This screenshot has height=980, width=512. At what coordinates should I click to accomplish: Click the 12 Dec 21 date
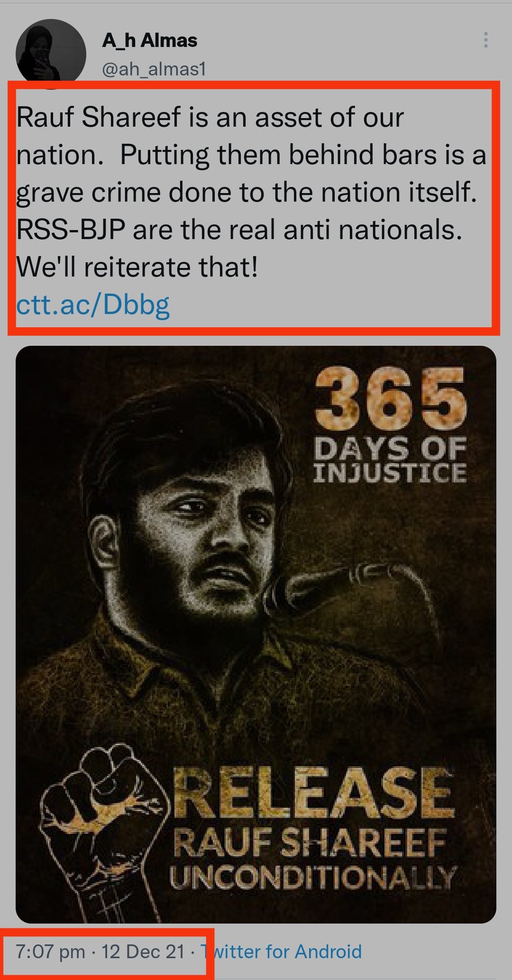click(143, 951)
